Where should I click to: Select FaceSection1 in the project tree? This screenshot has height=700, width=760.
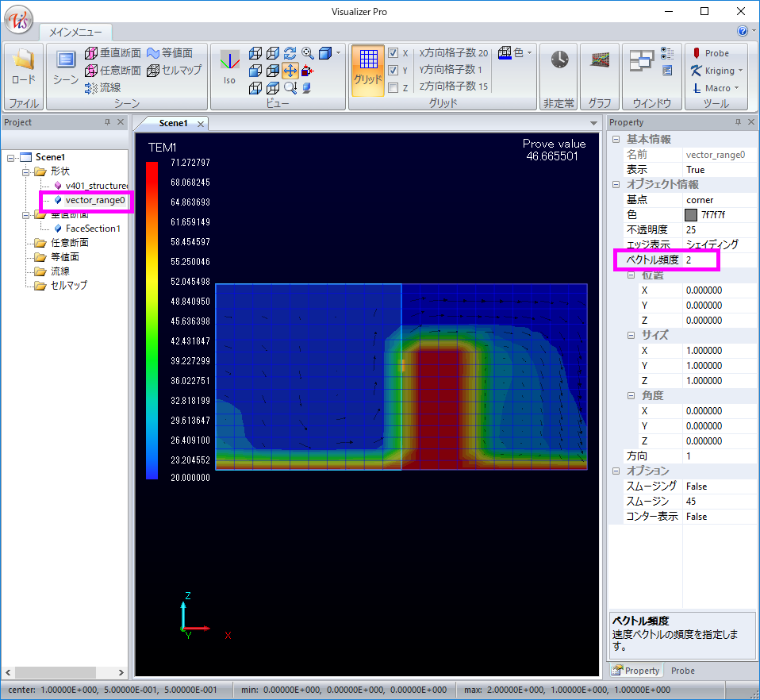93,229
